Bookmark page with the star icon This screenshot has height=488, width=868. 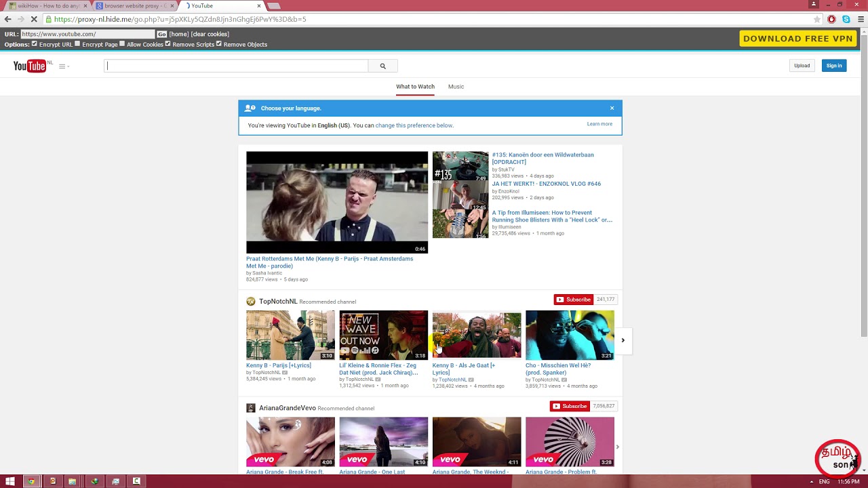click(x=817, y=20)
